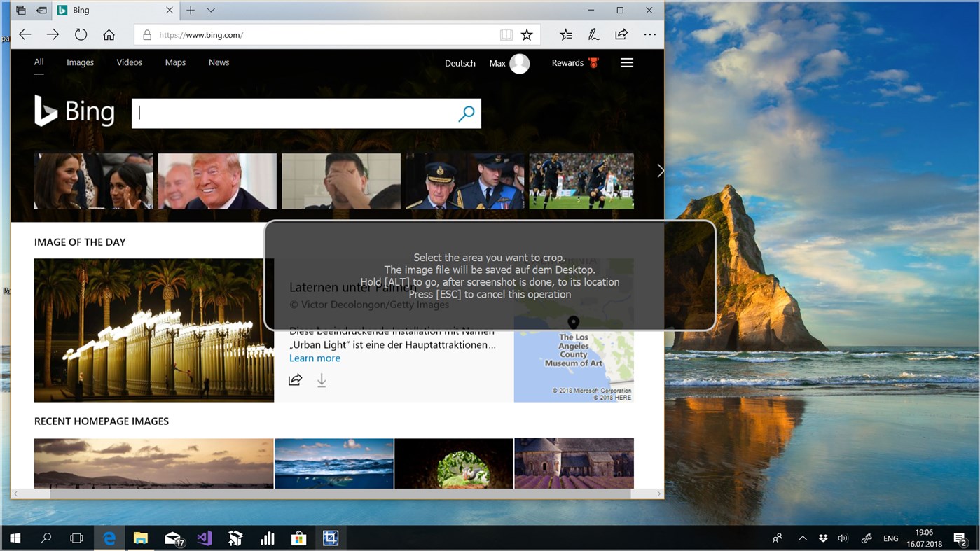Add this page to favorites star icon

pos(526,34)
